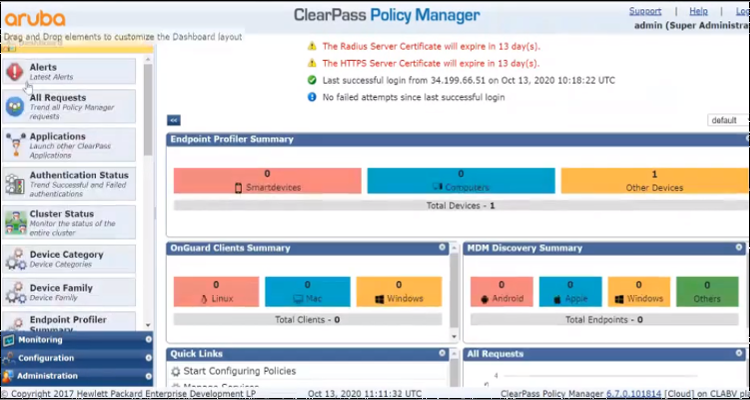
Task: Click the Authentication Status traffic light icon
Action: click(x=15, y=184)
